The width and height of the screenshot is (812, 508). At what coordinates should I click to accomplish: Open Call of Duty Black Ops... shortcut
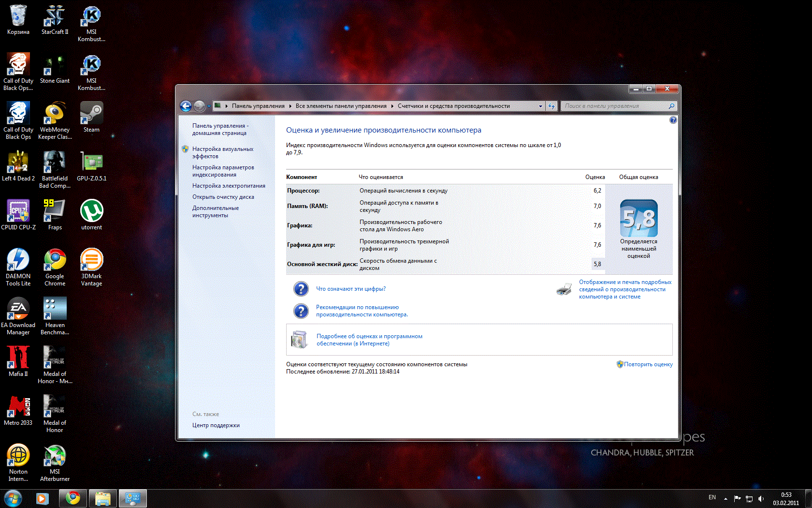coord(18,72)
